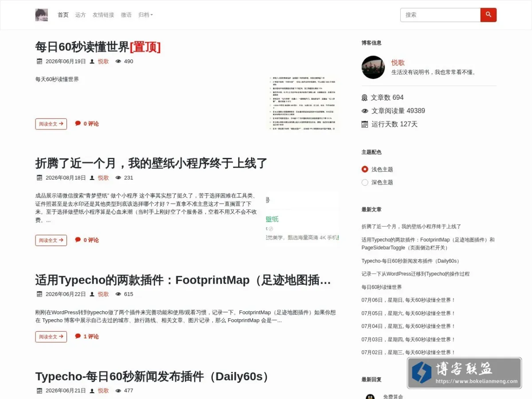Open the 远方 nav item
The image size is (532, 399).
pos(80,15)
